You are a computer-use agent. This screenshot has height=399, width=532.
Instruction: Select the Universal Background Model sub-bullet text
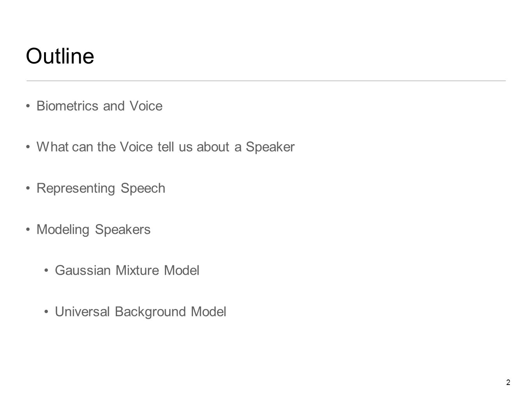tap(141, 312)
